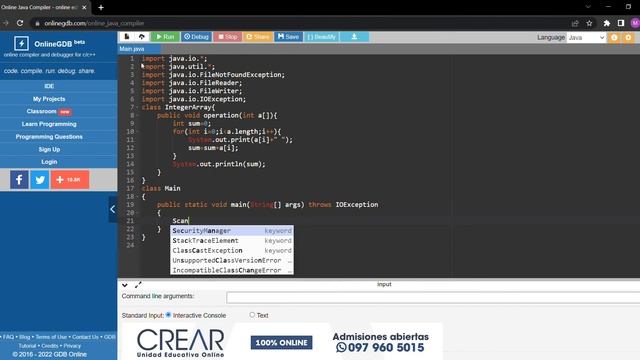Expand the input panel to full size
The width and height of the screenshot is (640, 360).
(138, 285)
